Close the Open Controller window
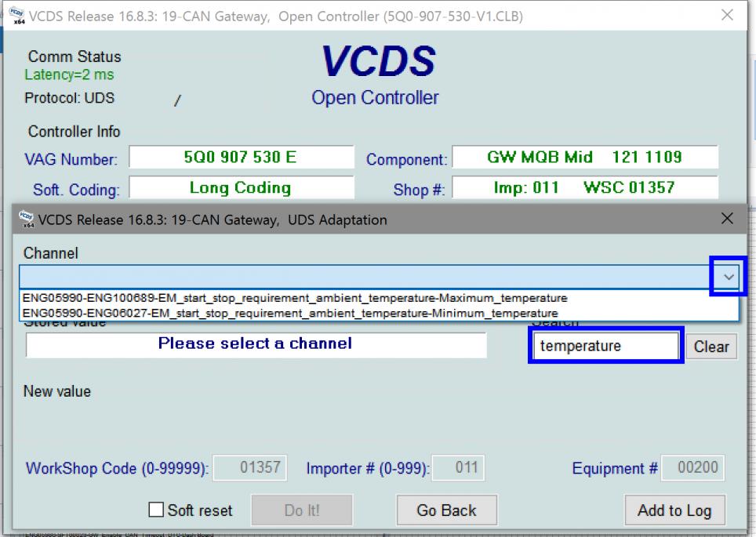This screenshot has height=537, width=756. coord(727,15)
